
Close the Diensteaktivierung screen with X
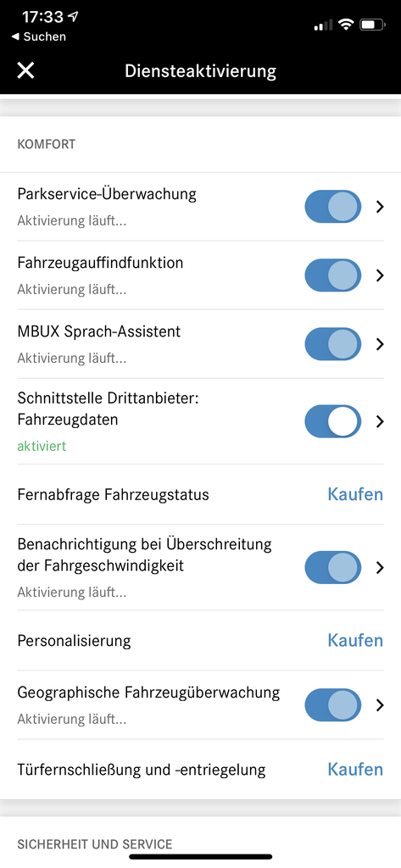coord(26,71)
